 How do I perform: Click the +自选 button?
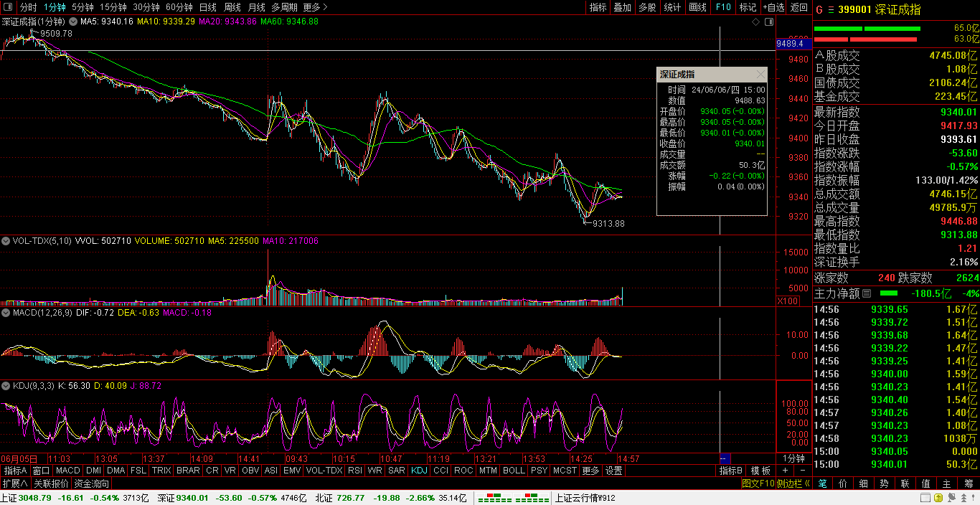[773, 7]
